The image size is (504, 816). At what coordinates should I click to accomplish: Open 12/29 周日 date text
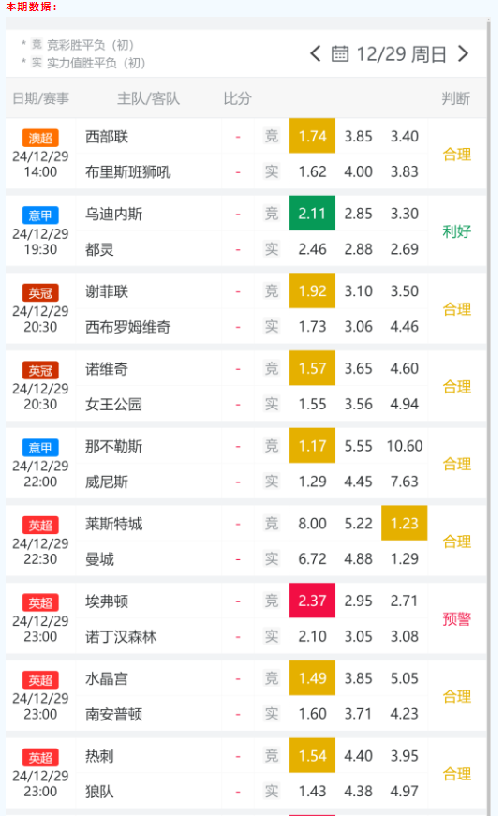tap(401, 54)
